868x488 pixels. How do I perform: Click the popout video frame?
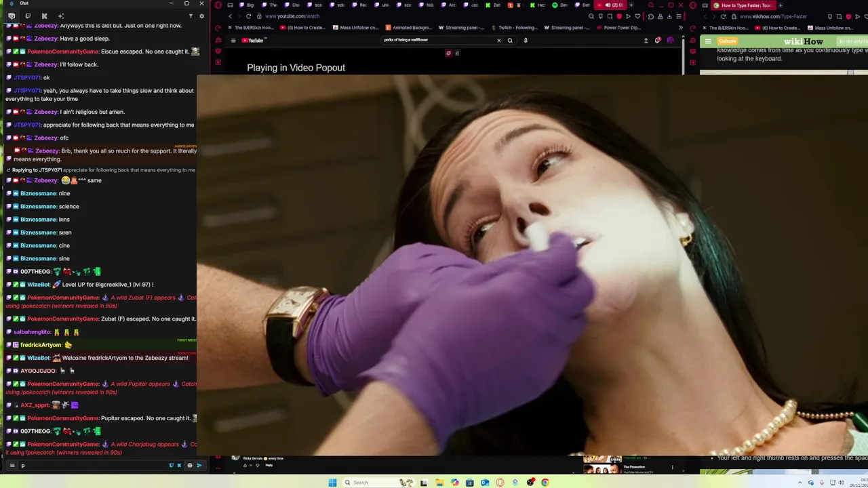pos(532,265)
